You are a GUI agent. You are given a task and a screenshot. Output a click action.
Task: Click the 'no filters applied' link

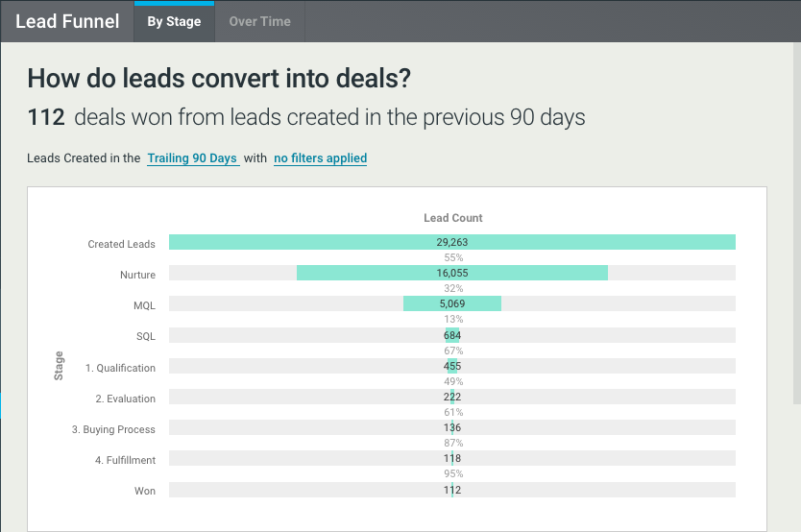(x=320, y=158)
